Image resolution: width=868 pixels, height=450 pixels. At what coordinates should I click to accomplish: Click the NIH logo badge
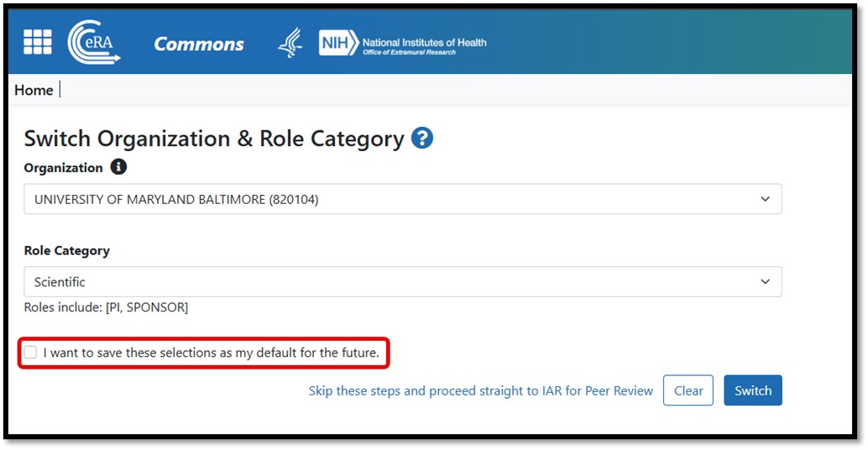338,43
